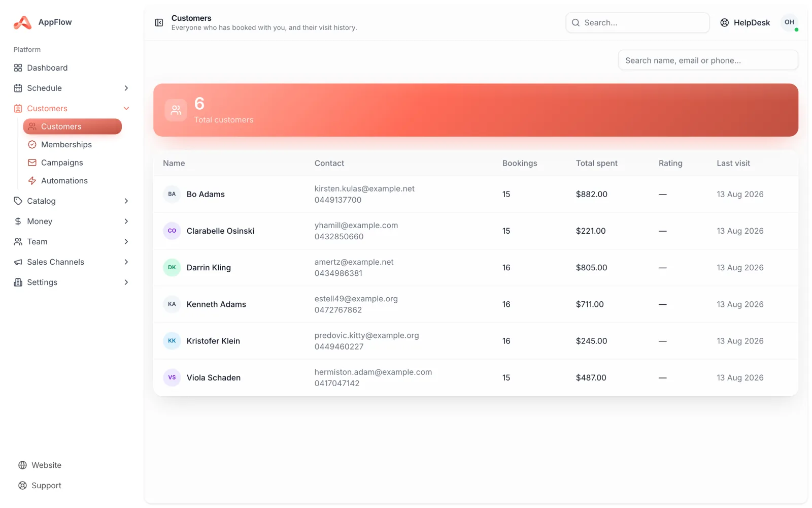Click the Sales Channels megaphone icon
Viewport: 812px width, 508px height.
[x=18, y=262]
